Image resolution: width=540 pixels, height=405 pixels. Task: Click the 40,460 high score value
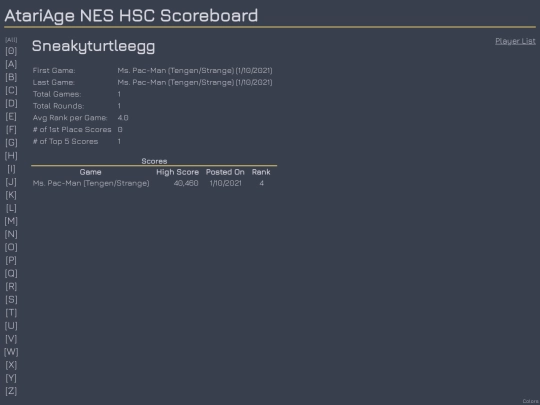[x=186, y=183]
